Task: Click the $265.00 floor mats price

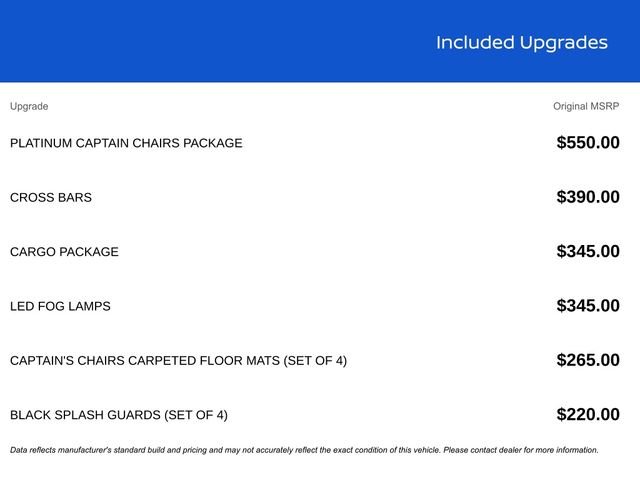Action: 588,360
